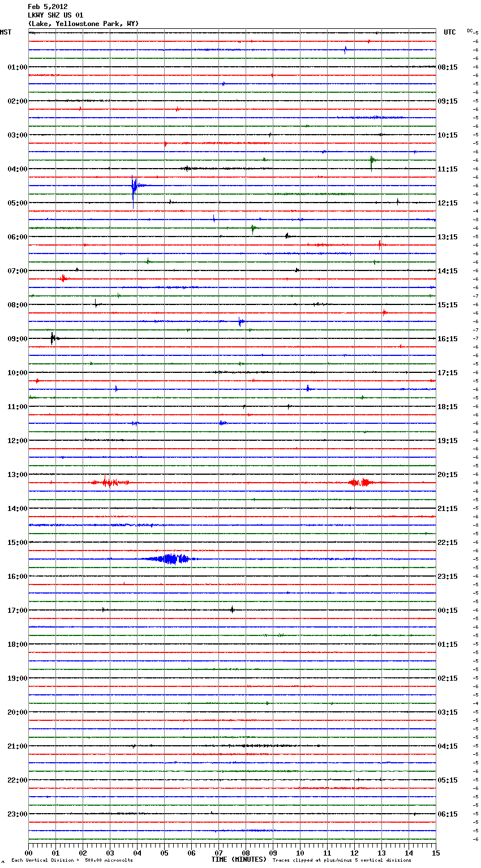This screenshot has height=868, width=481.
Task: Click the 16:15 UTC time label
Action: click(x=448, y=339)
